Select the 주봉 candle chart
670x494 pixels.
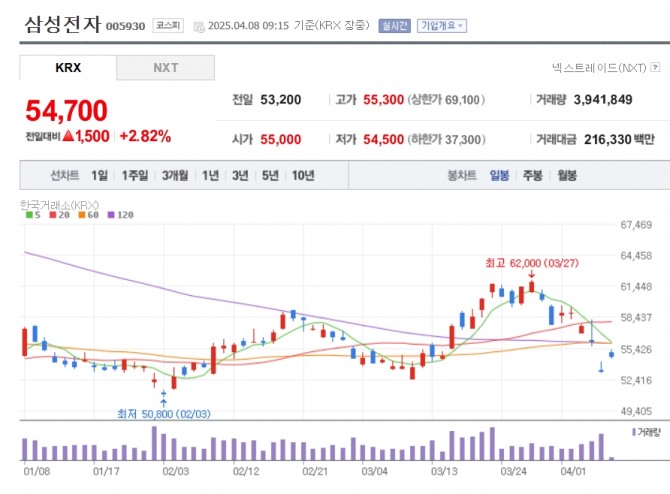[532, 175]
